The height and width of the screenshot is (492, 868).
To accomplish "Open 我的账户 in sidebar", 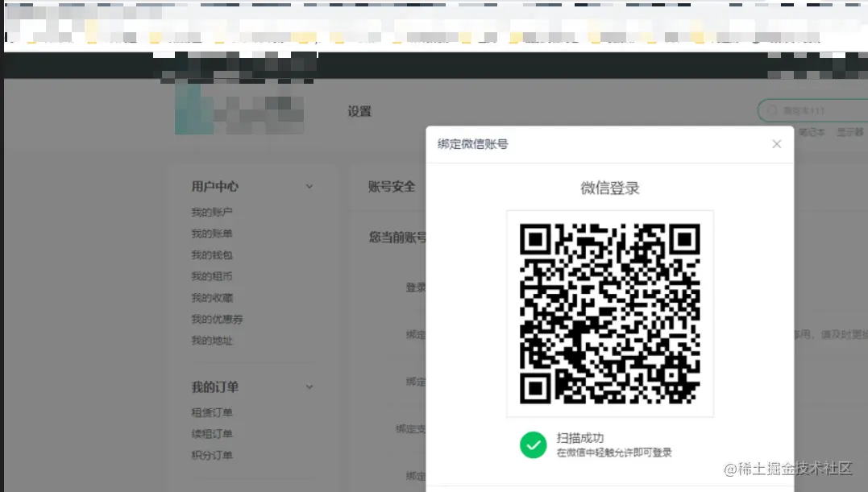I will tap(212, 213).
